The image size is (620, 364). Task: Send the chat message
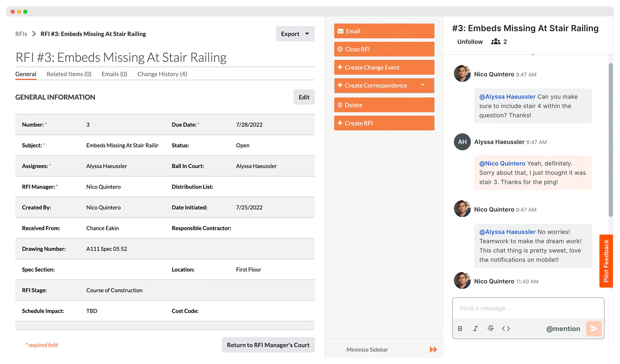[x=594, y=329]
